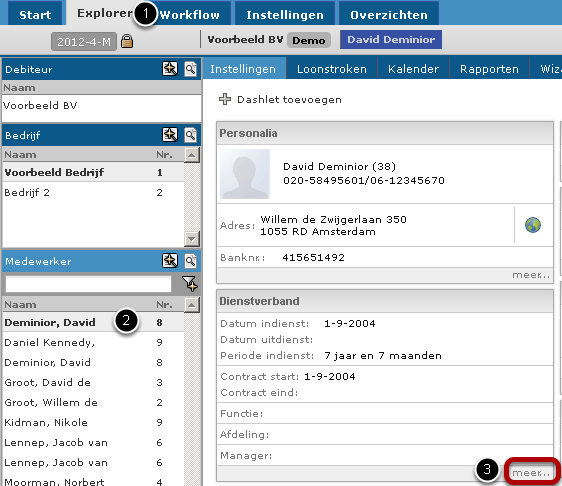The image size is (562, 486).
Task: Switch to the Loonstroken tab
Action: [332, 68]
